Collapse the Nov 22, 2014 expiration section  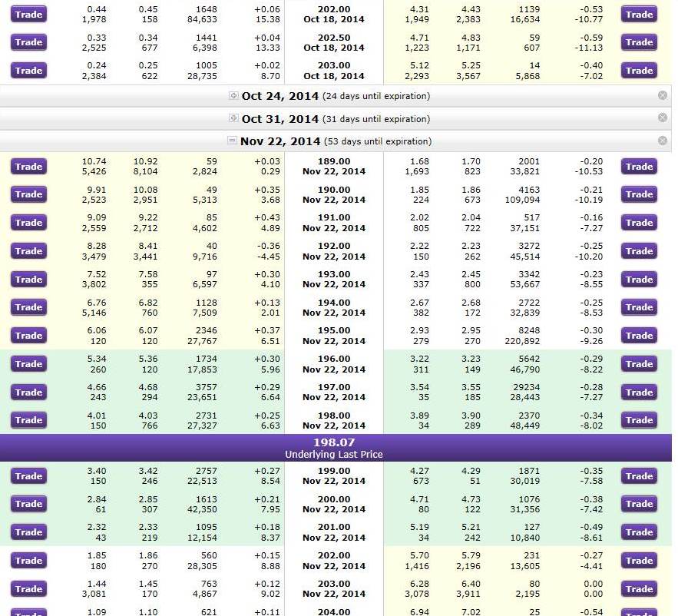coord(233,141)
